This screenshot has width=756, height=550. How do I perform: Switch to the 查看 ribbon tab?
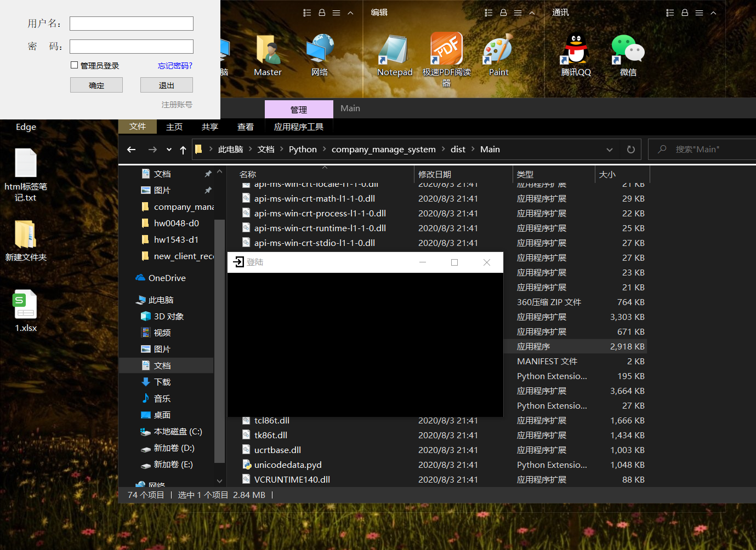pos(246,127)
